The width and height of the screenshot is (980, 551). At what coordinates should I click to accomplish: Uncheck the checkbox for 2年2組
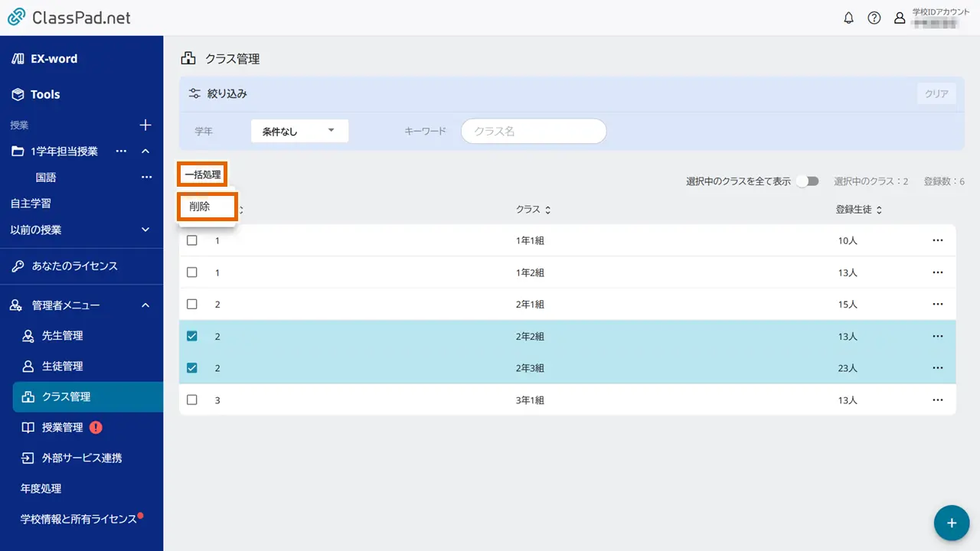(x=192, y=336)
